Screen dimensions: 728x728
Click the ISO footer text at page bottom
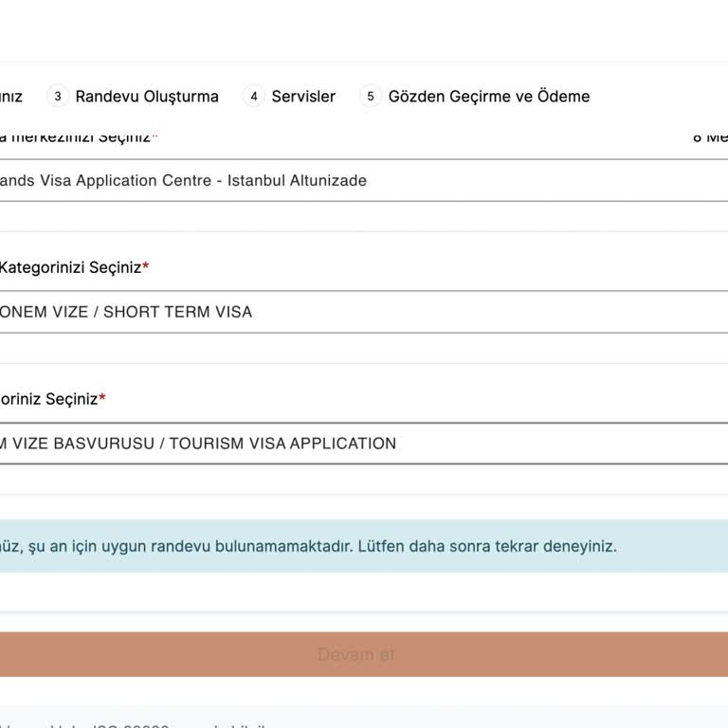pos(133,722)
